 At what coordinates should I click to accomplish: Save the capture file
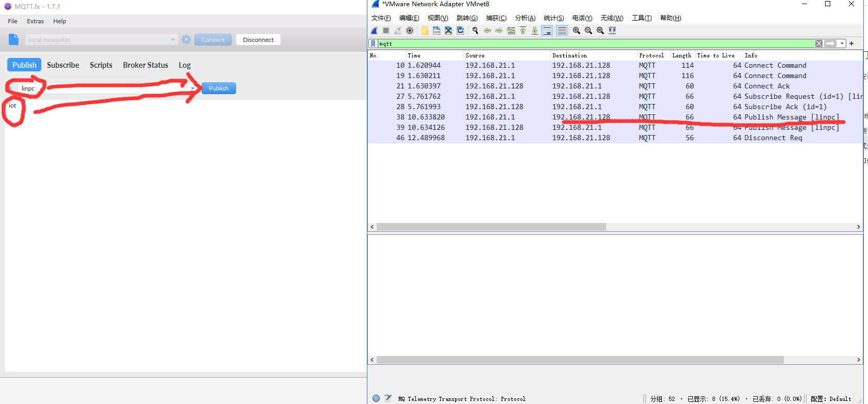click(x=437, y=31)
